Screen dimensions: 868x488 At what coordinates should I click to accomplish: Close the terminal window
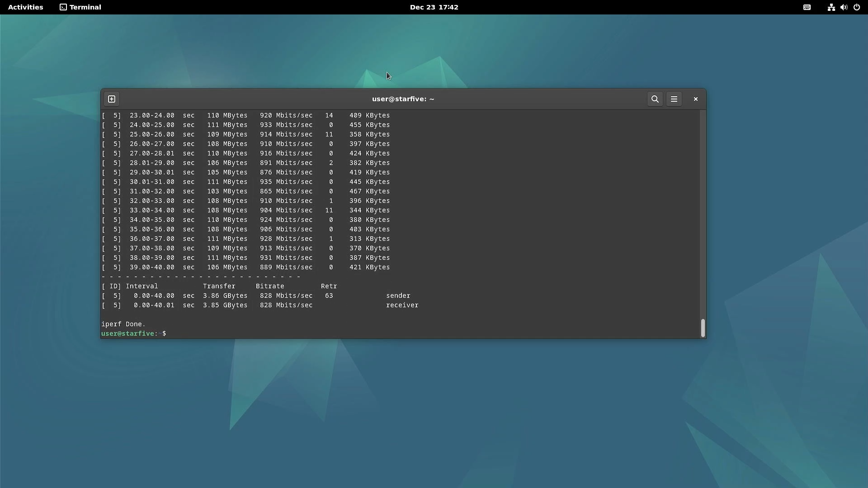pyautogui.click(x=696, y=99)
